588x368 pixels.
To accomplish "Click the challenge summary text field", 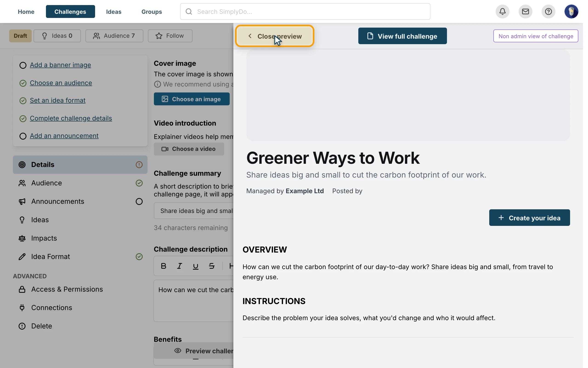I will point(194,211).
